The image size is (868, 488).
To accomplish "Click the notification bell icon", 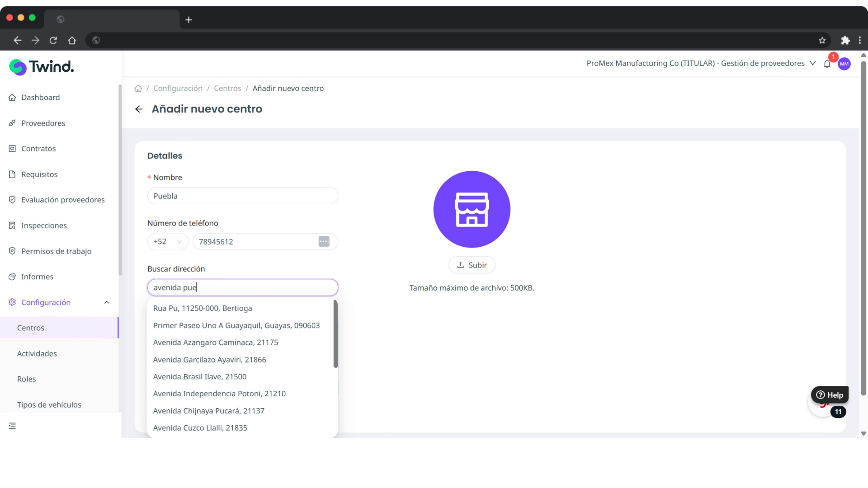I will (x=827, y=64).
